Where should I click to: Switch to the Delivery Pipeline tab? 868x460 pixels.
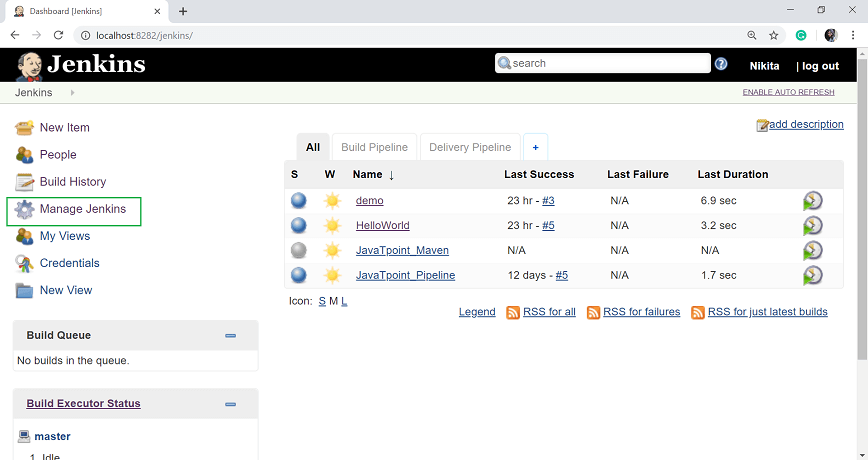(x=470, y=147)
